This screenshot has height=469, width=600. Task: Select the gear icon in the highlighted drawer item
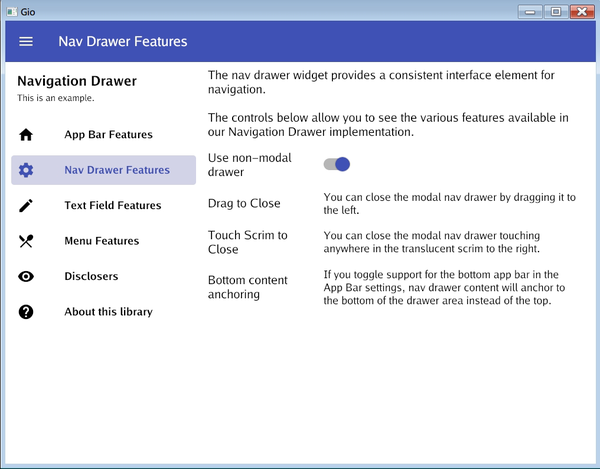26,170
